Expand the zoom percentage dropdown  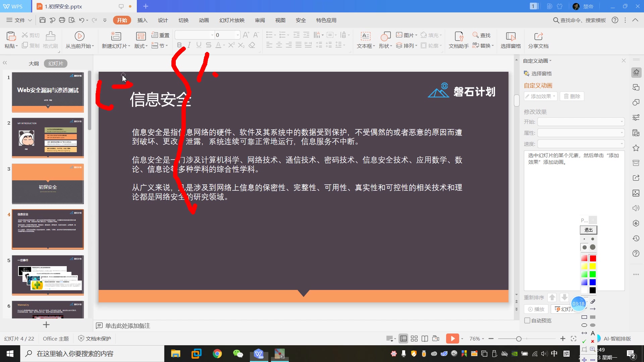[483, 339]
